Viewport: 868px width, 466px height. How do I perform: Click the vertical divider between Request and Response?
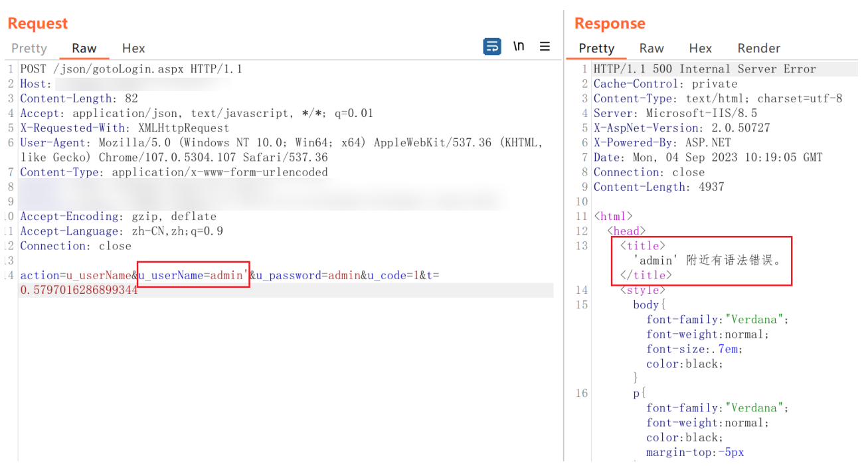click(564, 233)
